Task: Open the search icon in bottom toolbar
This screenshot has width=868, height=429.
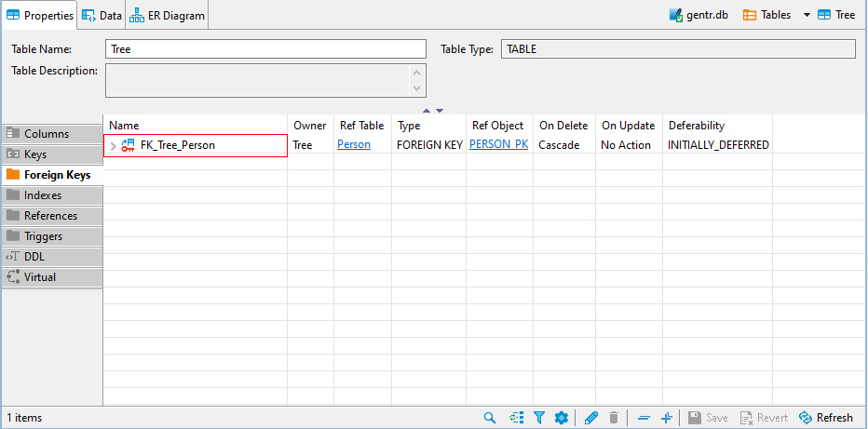Action: (x=489, y=418)
